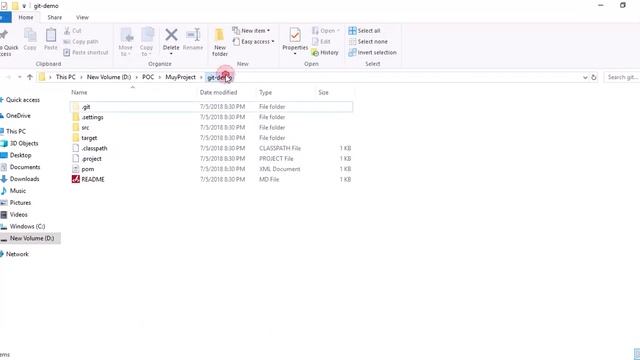The height and width of the screenshot is (360, 640).
Task: Open the New item dropdown
Action: point(251,31)
